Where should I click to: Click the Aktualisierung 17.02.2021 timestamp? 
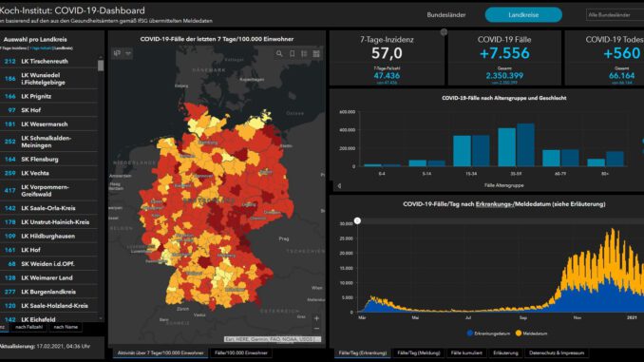46,347
